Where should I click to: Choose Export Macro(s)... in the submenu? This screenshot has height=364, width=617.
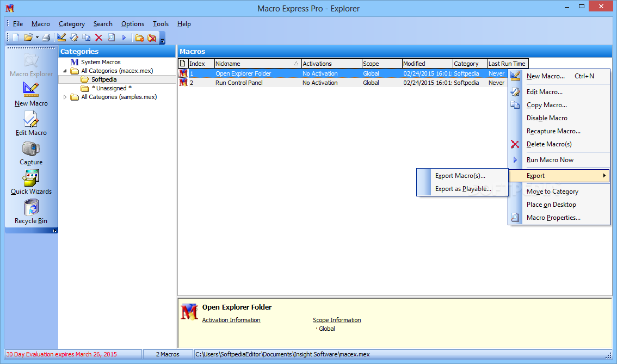click(462, 176)
